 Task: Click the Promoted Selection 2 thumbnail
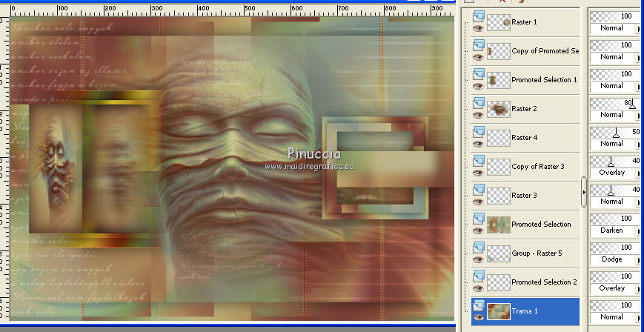(x=499, y=282)
